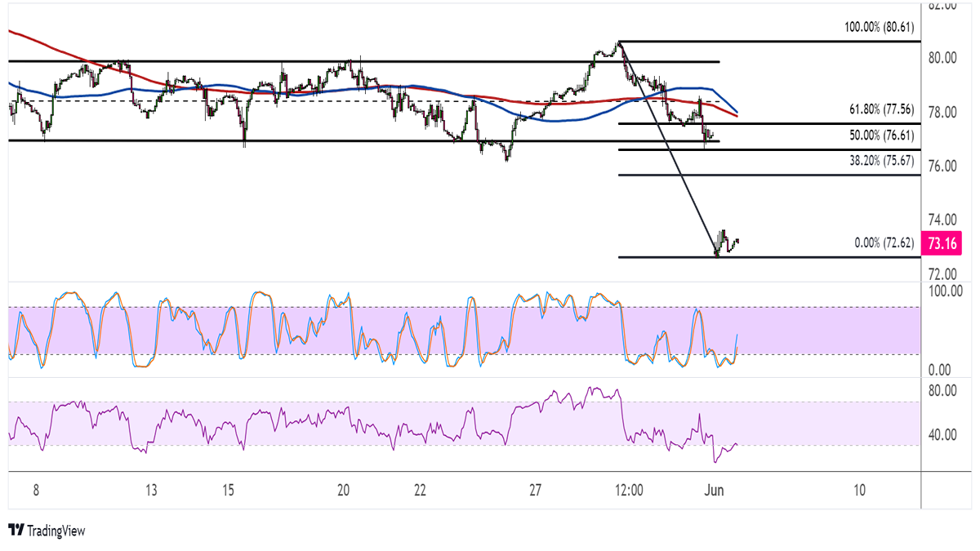Select the 61.80% (77.56) Fibonacci label

pyautogui.click(x=884, y=110)
